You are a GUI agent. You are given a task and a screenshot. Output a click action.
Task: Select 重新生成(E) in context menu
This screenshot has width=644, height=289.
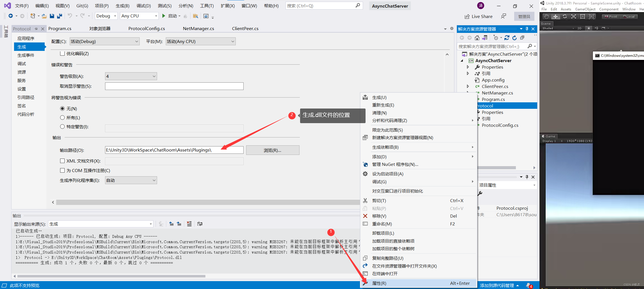click(x=419, y=105)
